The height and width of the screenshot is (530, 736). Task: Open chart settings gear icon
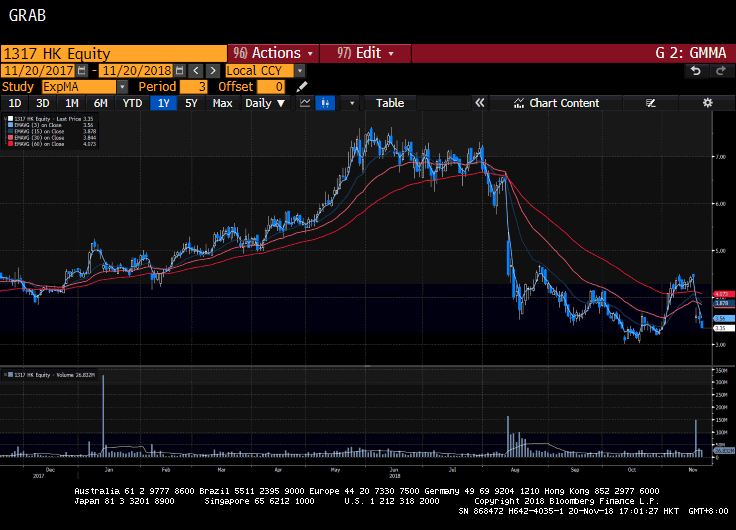coord(707,103)
